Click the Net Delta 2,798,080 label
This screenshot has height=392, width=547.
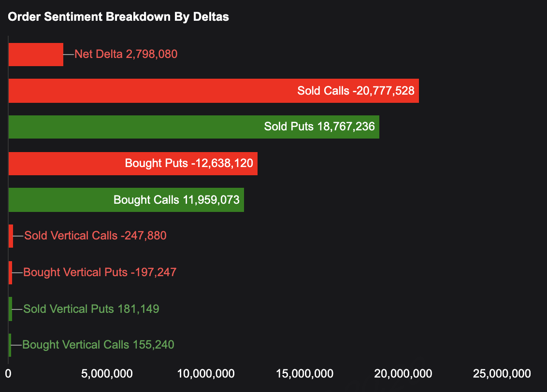coord(126,54)
